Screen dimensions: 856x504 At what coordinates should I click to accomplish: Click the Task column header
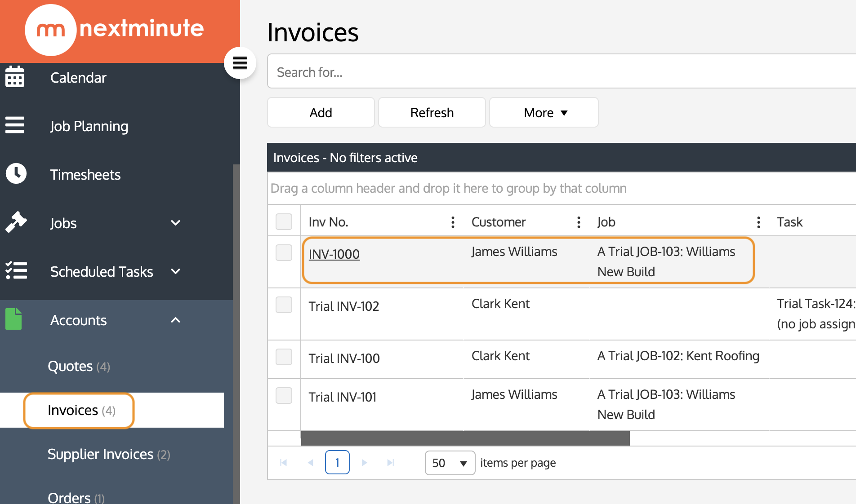coord(790,222)
